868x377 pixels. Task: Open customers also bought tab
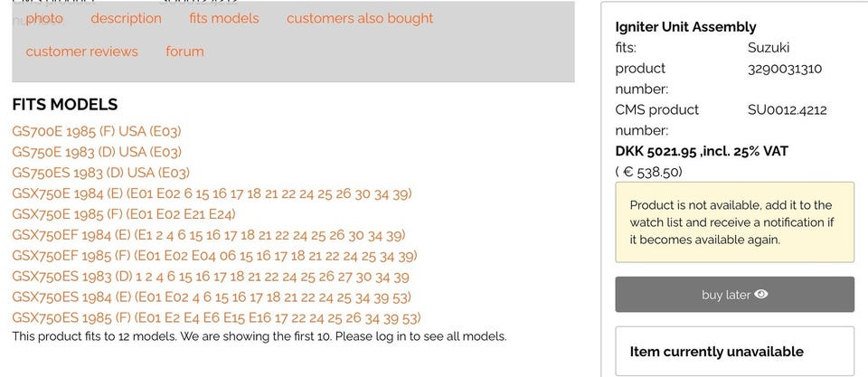[359, 18]
